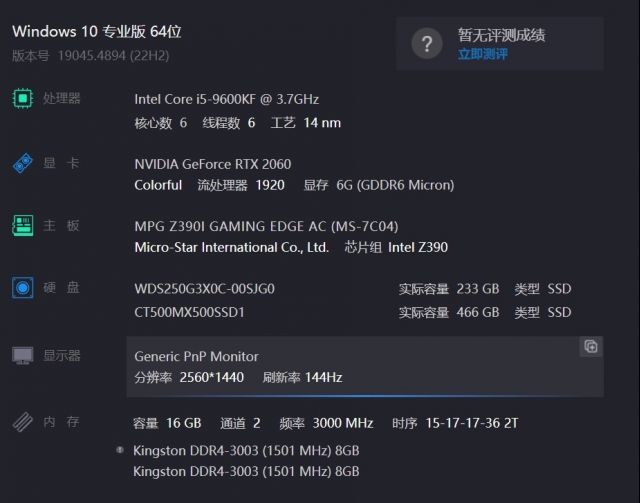Image resolution: width=640 pixels, height=503 pixels.
Task: Click the processor chip icon
Action: click(x=23, y=98)
